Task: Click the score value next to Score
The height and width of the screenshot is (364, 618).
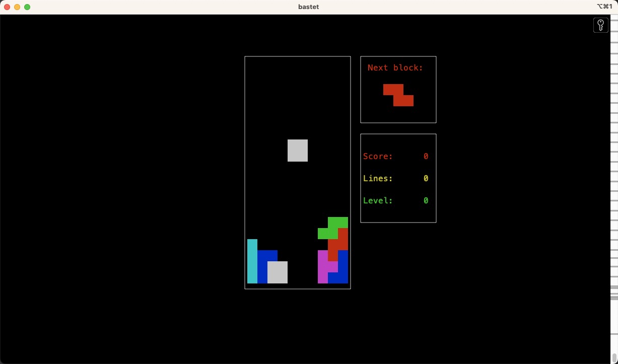Action: (x=426, y=157)
